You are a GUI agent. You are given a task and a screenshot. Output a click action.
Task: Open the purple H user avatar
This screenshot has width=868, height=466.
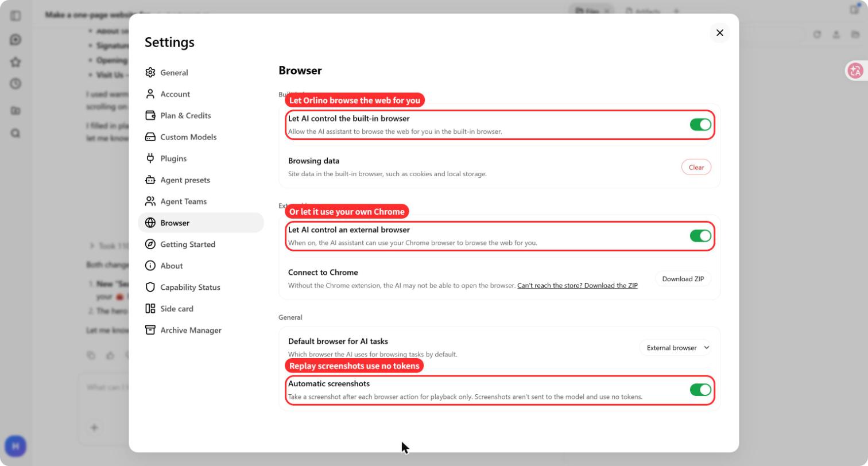point(15,446)
